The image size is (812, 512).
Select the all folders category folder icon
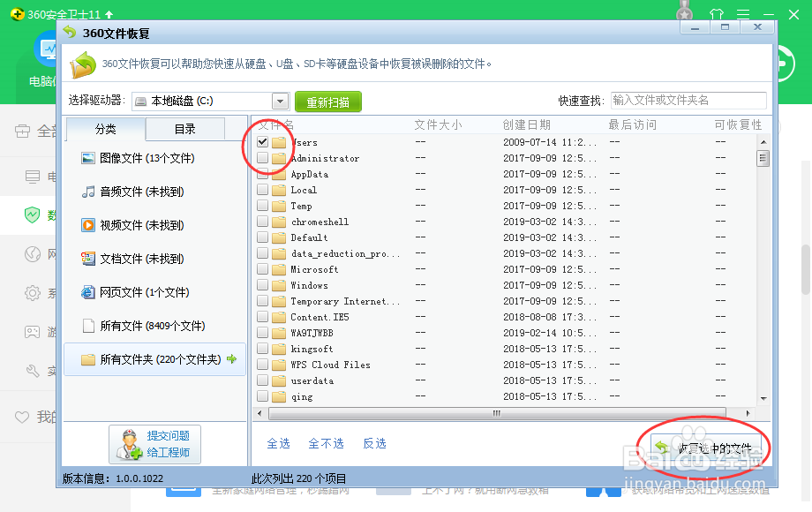(x=88, y=359)
